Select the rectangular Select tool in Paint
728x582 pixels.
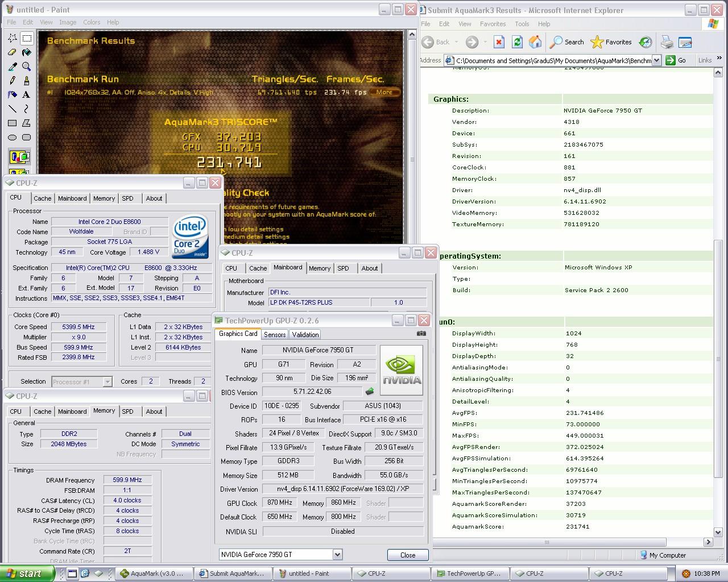27,38
